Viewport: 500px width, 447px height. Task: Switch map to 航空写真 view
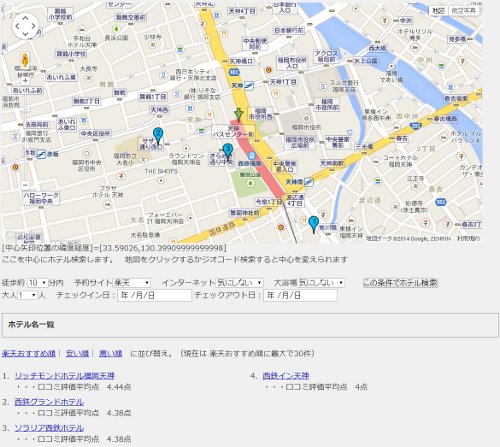point(463,11)
